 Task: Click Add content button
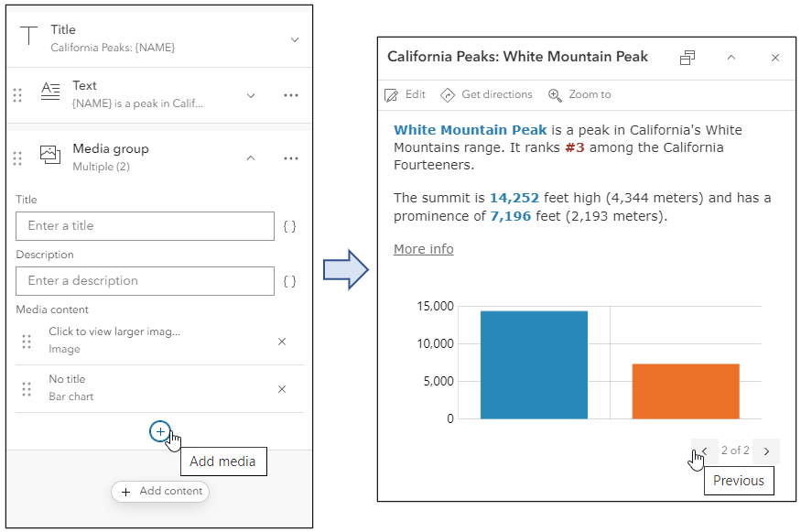pos(160,492)
